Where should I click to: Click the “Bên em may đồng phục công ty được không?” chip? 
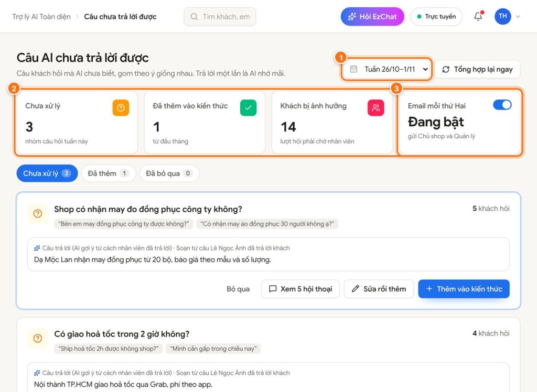click(124, 224)
